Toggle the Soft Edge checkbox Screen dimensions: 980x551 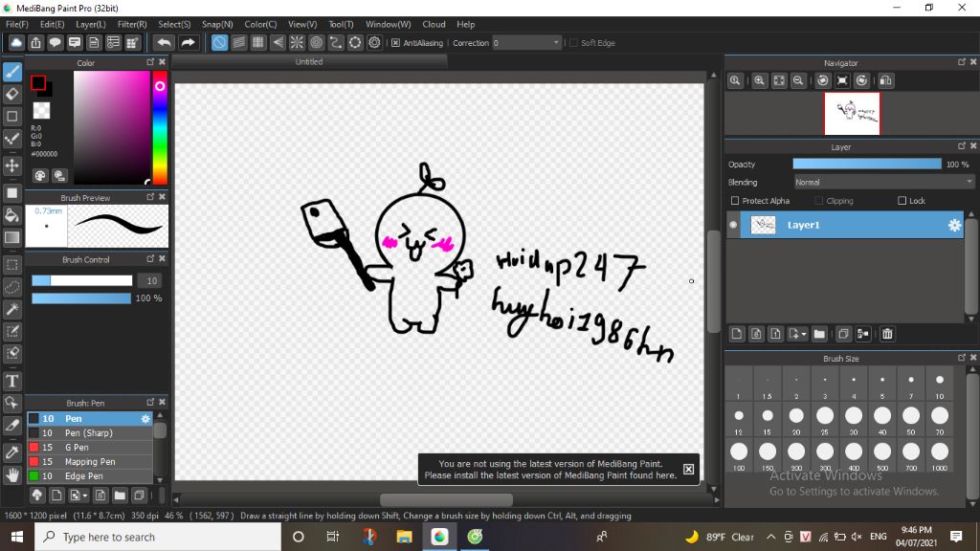point(574,42)
